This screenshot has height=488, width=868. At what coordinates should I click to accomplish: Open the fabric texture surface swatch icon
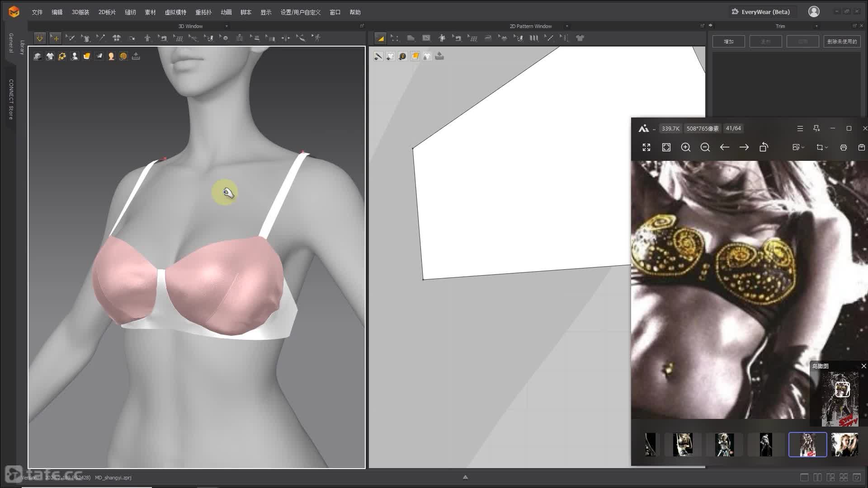pyautogui.click(x=86, y=56)
